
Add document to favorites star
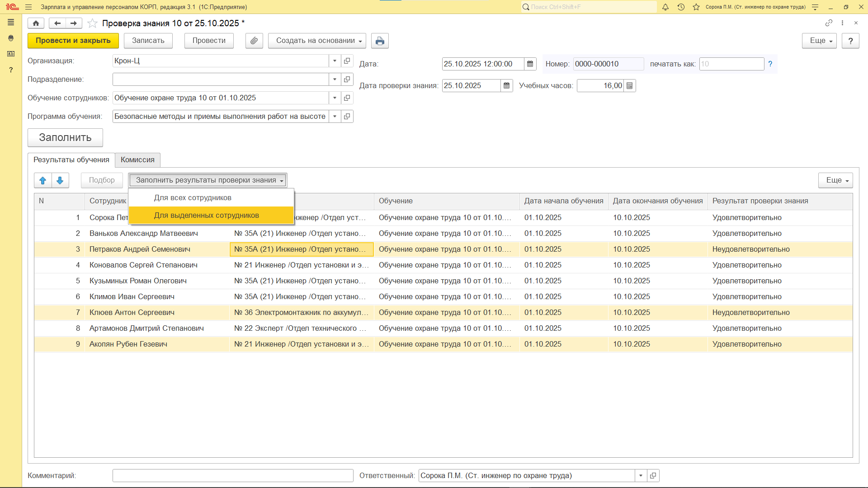92,23
